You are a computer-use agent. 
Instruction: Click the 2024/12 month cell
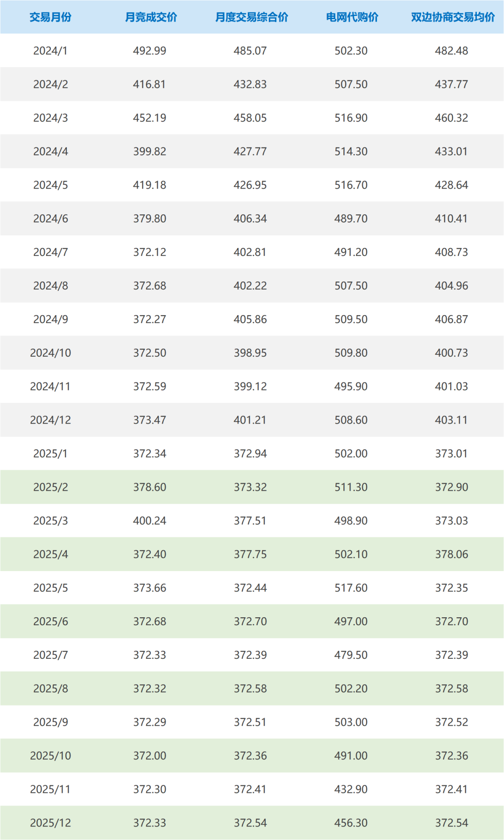pyautogui.click(x=50, y=420)
